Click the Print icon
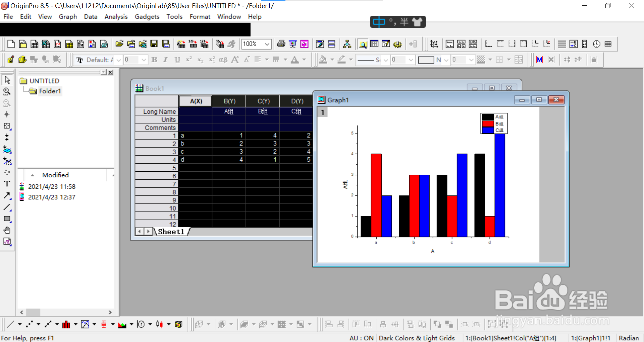 click(281, 44)
